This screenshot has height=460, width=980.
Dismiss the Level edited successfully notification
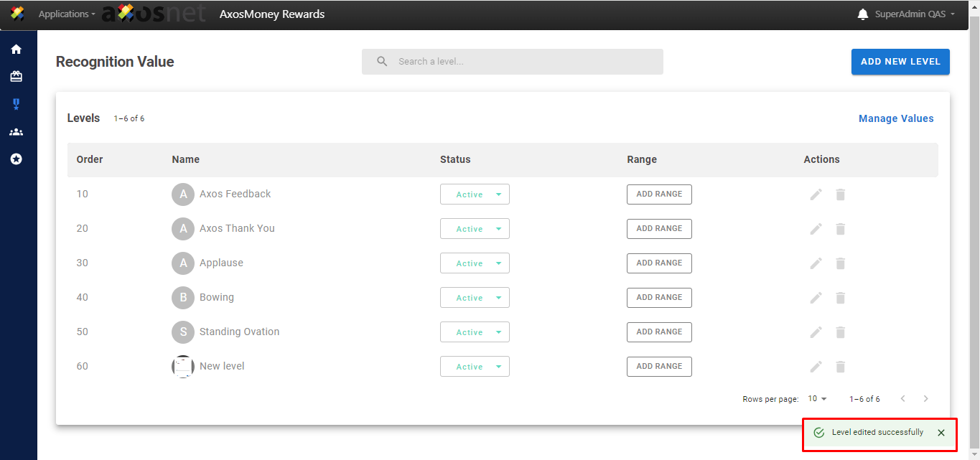[941, 433]
